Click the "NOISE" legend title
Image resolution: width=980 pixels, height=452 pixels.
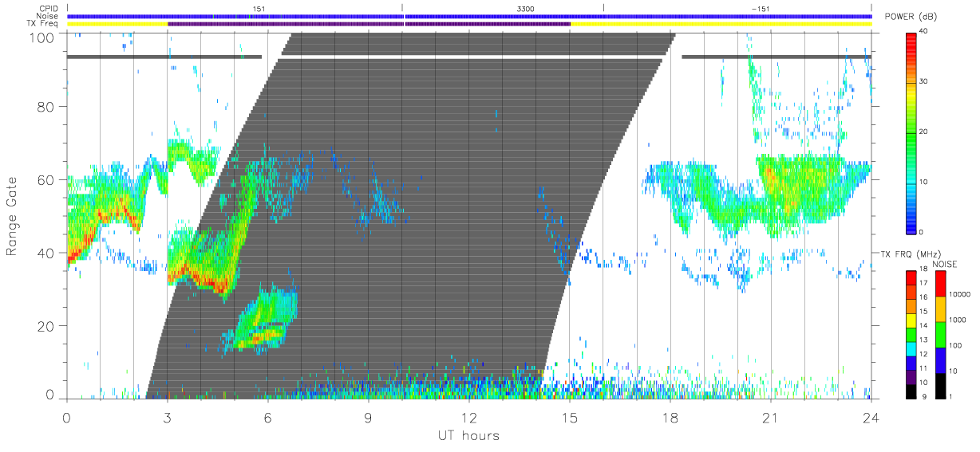click(944, 263)
